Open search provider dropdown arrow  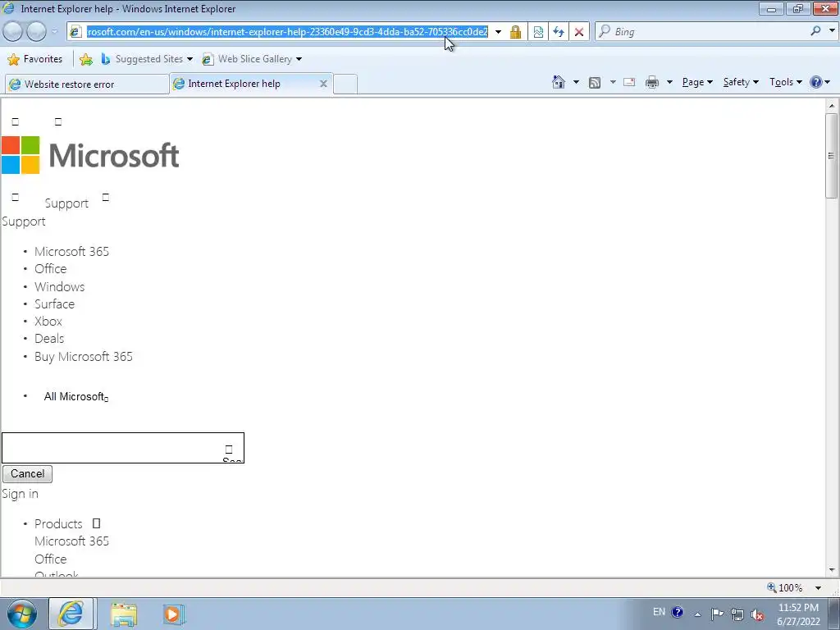[x=832, y=30]
